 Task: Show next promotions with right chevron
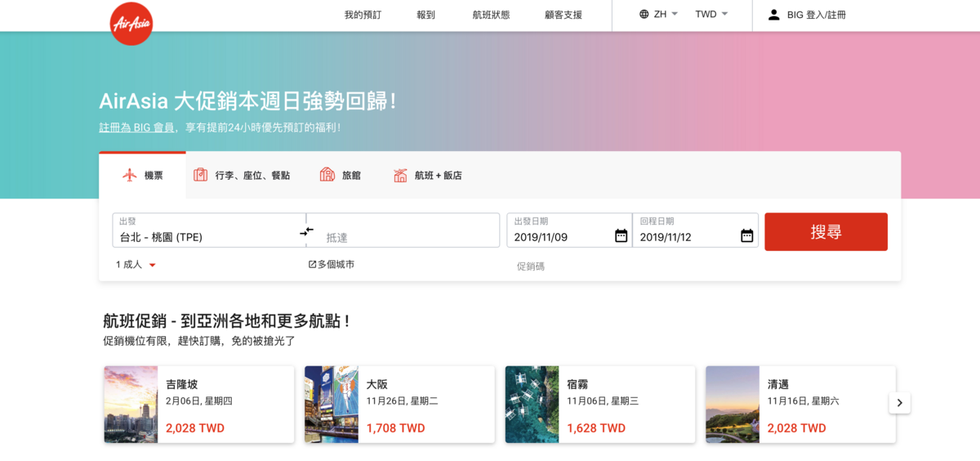(x=900, y=403)
